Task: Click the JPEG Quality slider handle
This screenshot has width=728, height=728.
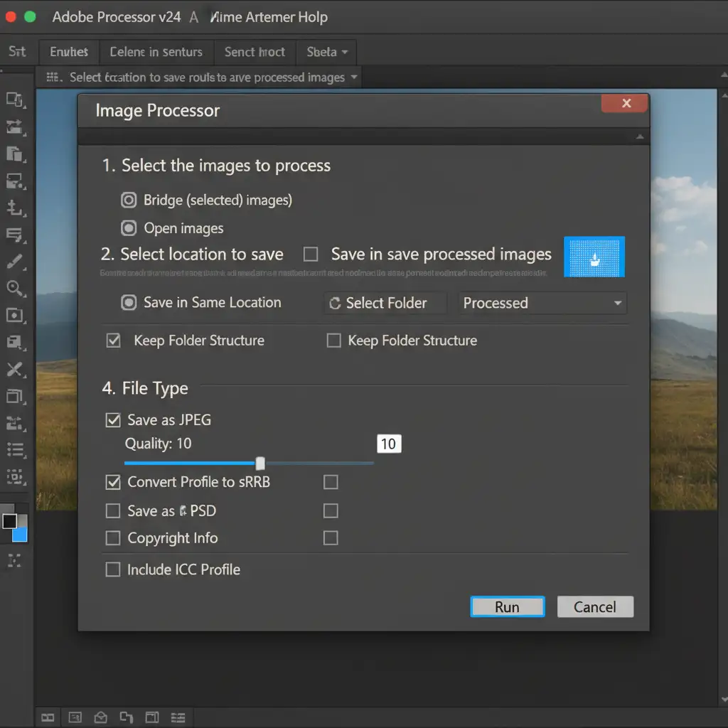Action: [260, 463]
